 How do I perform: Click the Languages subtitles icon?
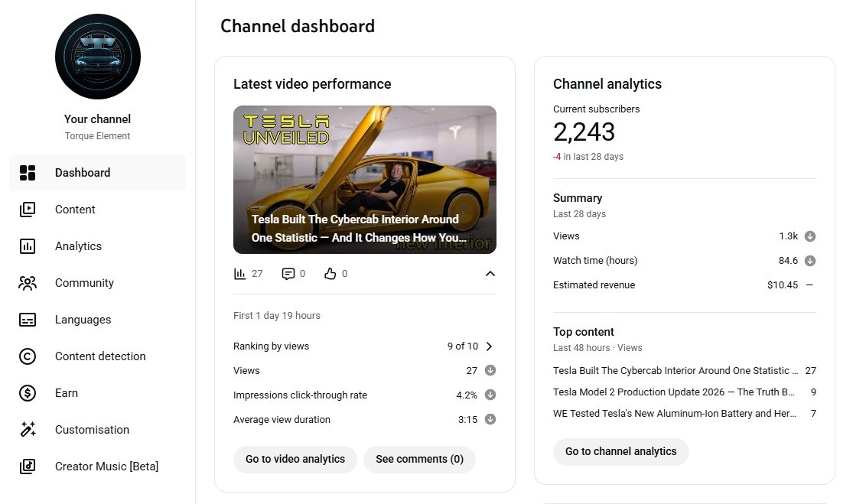coord(28,320)
